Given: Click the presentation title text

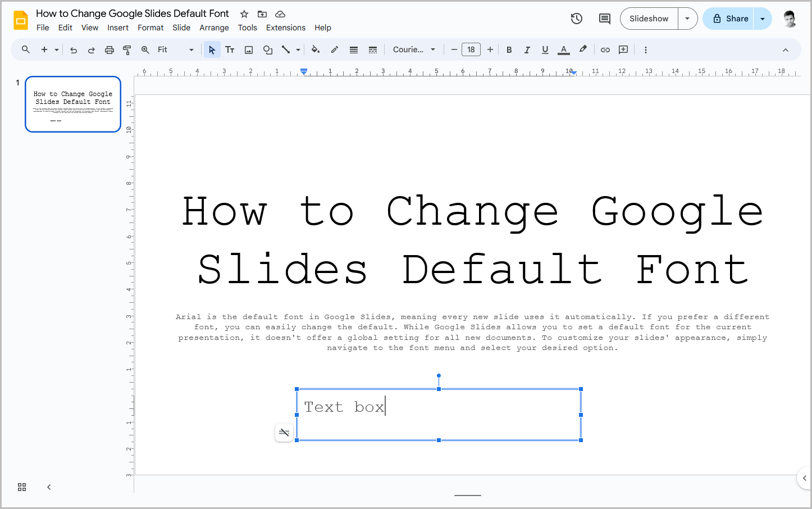Looking at the screenshot, I should click(133, 13).
